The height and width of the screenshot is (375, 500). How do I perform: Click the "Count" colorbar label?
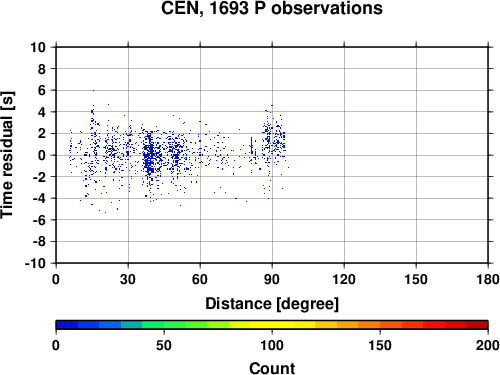pos(272,368)
